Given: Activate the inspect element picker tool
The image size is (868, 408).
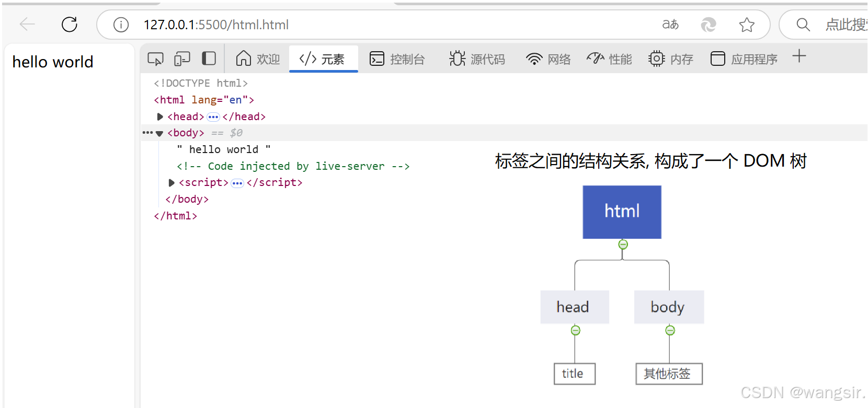Looking at the screenshot, I should [155, 59].
